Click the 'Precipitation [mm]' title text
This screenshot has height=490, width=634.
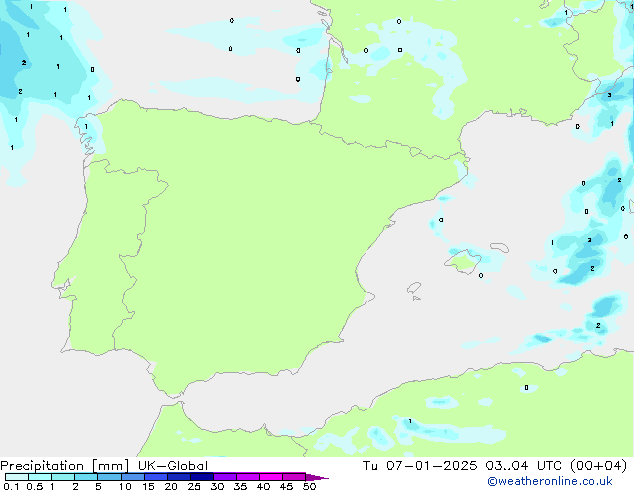click(x=64, y=466)
